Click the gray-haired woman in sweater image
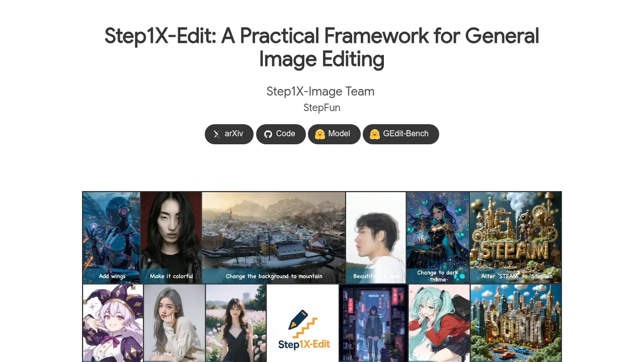The image size is (644, 362). coord(175,323)
